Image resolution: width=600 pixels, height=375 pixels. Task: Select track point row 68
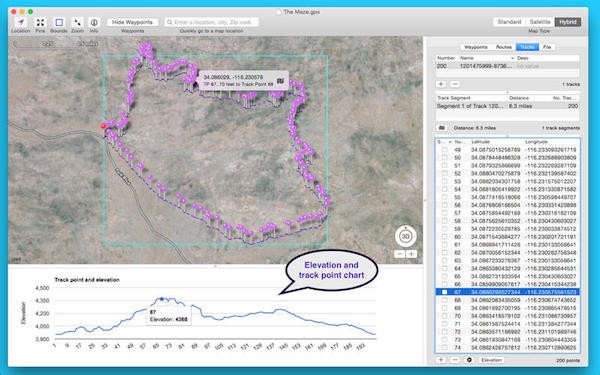(507, 300)
